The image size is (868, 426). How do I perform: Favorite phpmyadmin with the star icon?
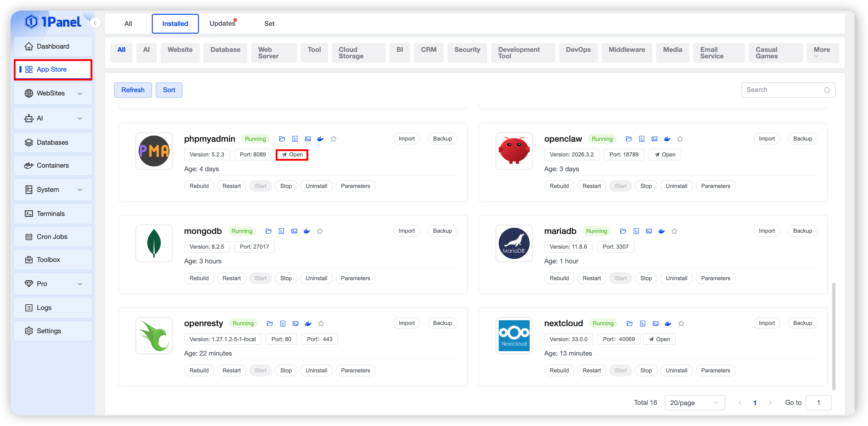(x=333, y=139)
